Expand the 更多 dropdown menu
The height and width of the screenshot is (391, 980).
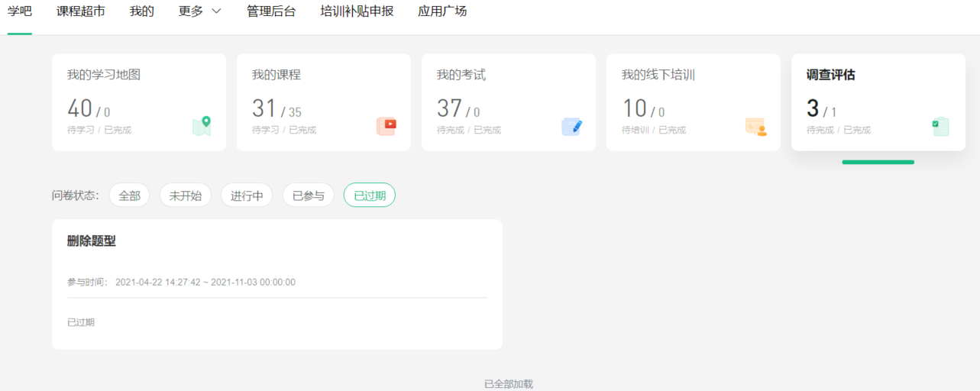click(200, 11)
